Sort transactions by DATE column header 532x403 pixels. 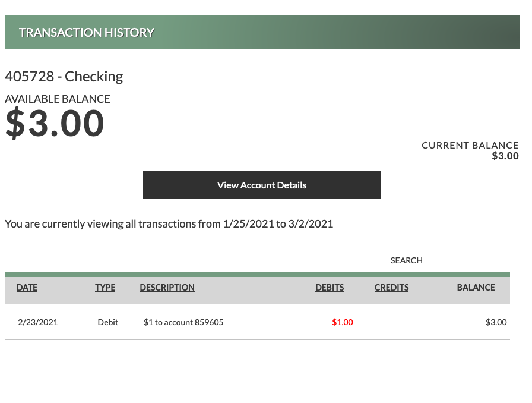click(x=27, y=288)
